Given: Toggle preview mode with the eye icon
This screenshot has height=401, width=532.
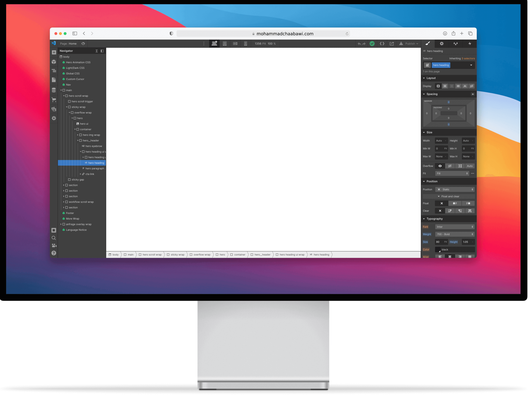Looking at the screenshot, I should pos(83,44).
